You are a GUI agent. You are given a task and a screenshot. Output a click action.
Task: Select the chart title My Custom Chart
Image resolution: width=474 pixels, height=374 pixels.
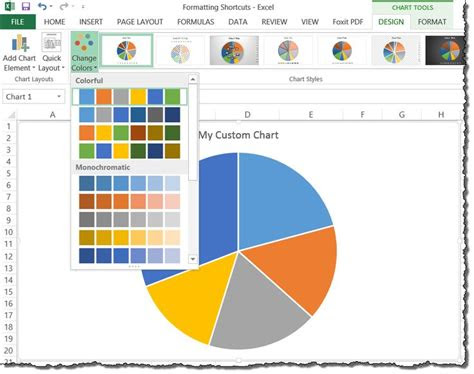238,135
